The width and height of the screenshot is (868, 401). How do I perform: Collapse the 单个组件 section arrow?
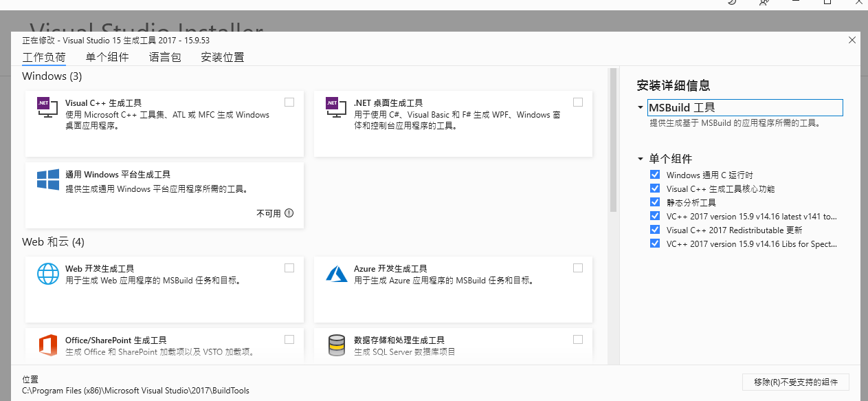641,159
